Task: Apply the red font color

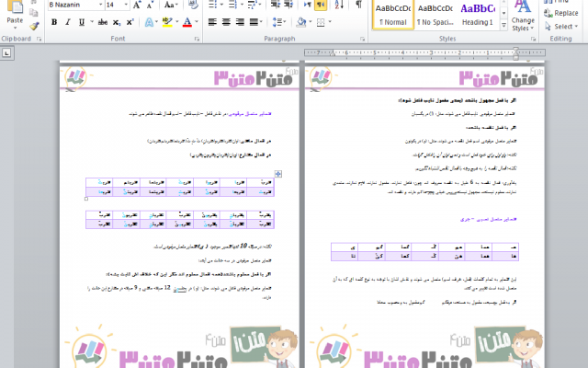Action: (187, 22)
